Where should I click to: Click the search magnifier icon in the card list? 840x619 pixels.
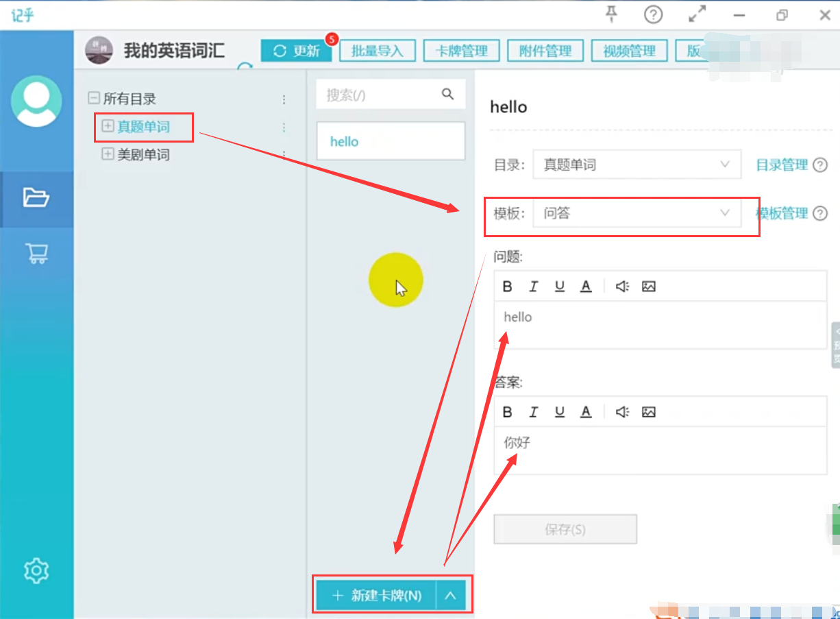click(x=448, y=94)
